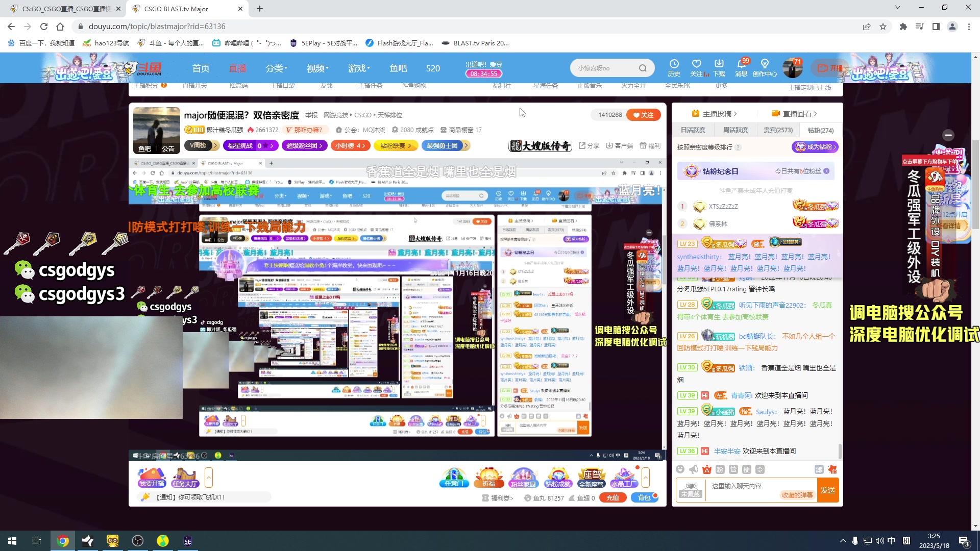This screenshot has width=980, height=551.
Task: Click the 收藏的弹幕 saved danmaku chip
Action: coord(797,495)
